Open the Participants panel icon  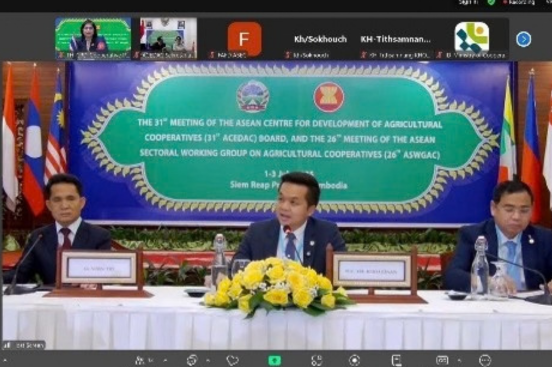pos(140,360)
